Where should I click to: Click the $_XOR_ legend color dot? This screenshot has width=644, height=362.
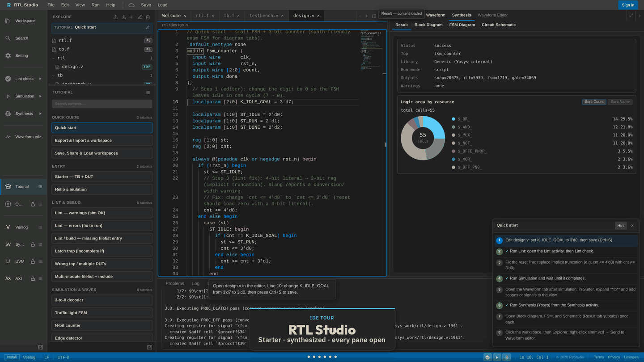(453, 159)
